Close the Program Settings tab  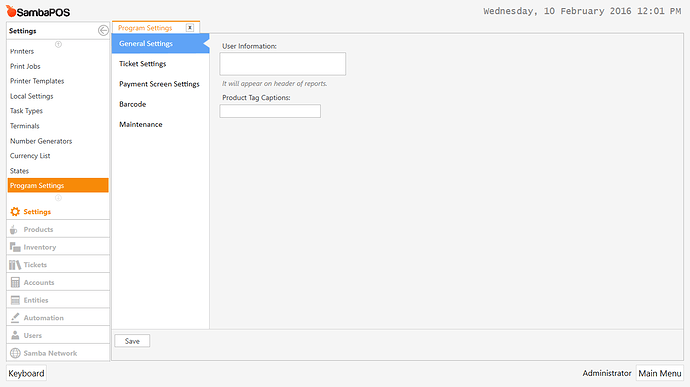tap(190, 27)
